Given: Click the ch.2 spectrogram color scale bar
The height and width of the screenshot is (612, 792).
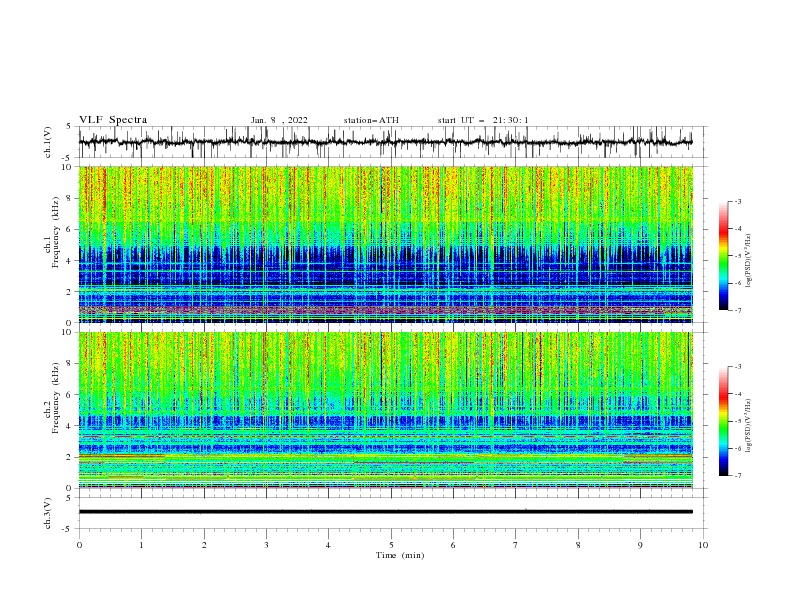Looking at the screenshot, I should point(724,421).
